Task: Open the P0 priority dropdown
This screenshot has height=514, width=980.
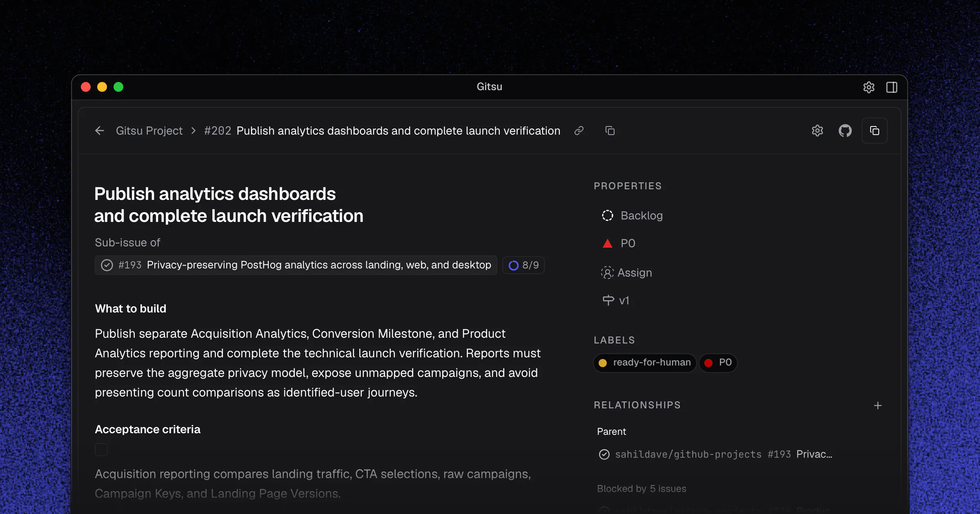Action: click(x=619, y=244)
